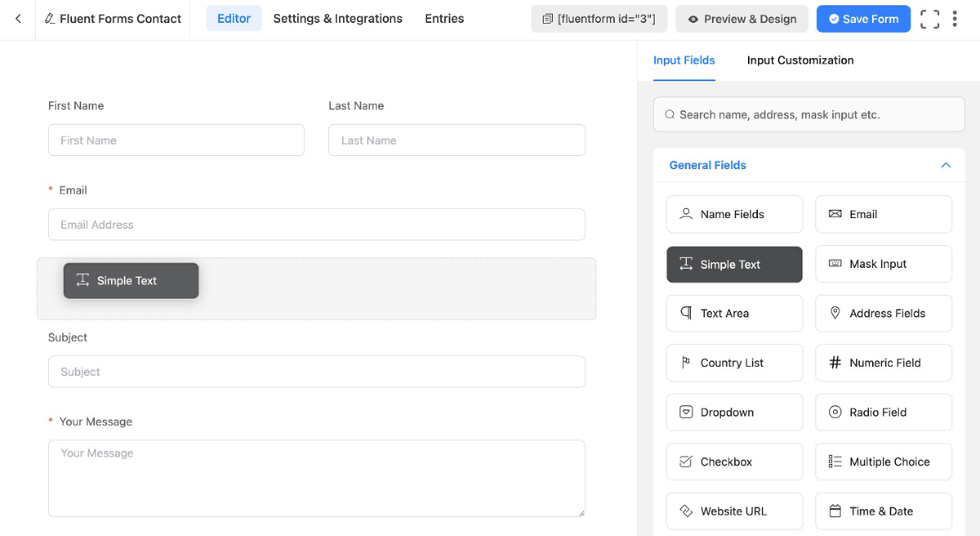980x536 pixels.
Task: Add a Mask Input field
Action: [x=883, y=263]
